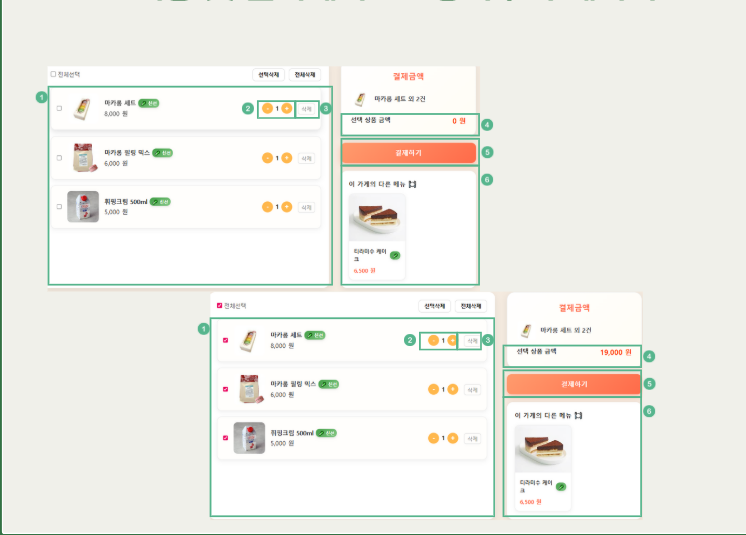The height and width of the screenshot is (535, 746).
Task: Click unchecked 휘핑크림 500ml product image
Action: (x=83, y=206)
